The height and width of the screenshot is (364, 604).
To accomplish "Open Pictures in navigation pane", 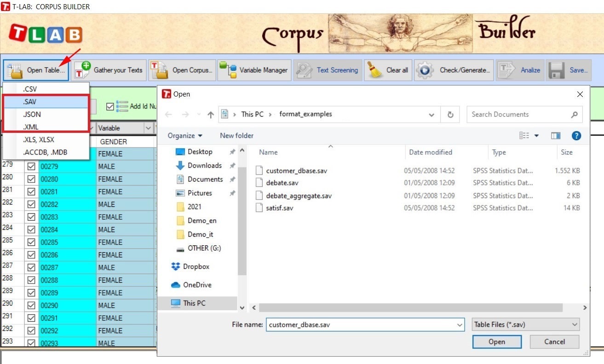I will (200, 193).
